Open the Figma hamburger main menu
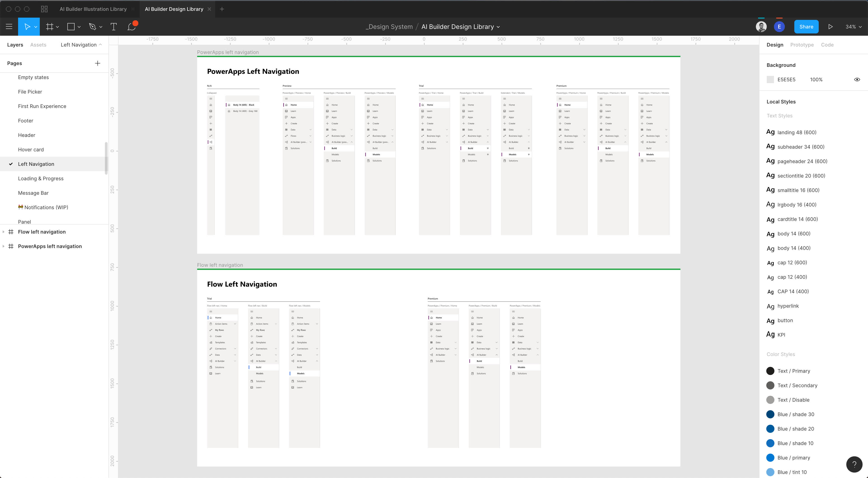This screenshot has width=868, height=478. (x=9, y=27)
